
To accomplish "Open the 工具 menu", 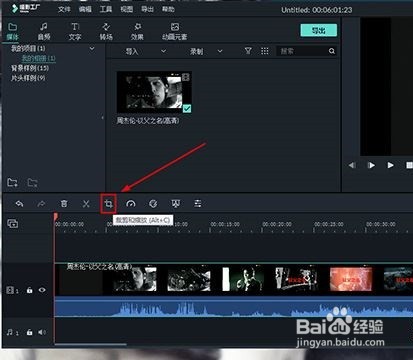I will click(x=106, y=9).
